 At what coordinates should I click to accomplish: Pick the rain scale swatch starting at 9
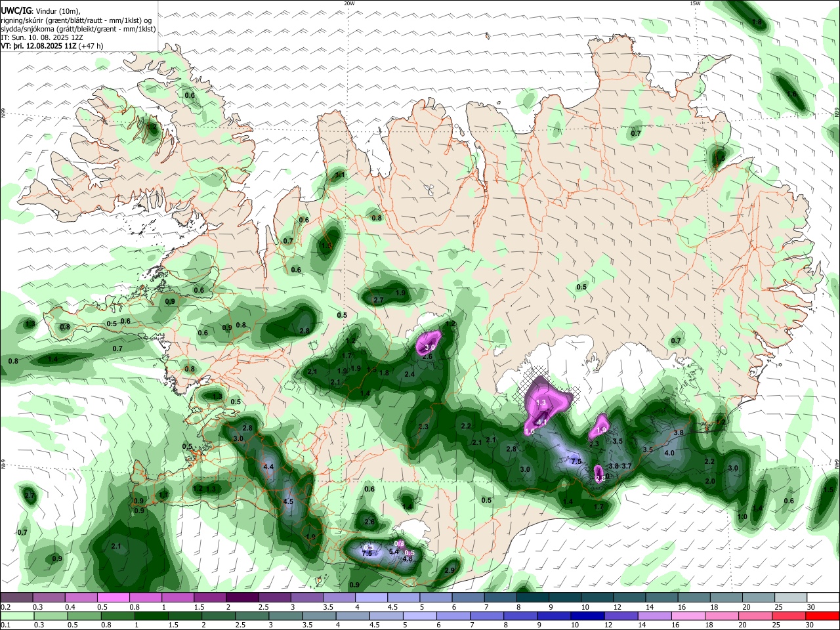[555, 616]
